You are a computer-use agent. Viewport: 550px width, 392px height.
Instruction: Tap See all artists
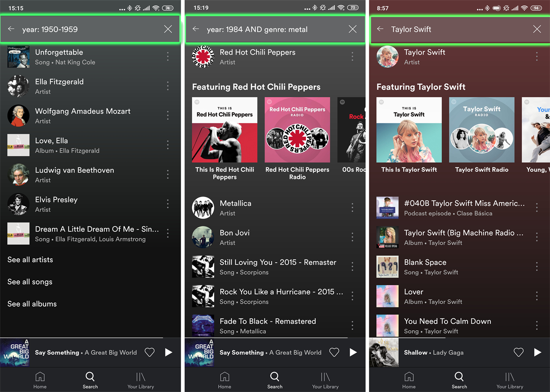point(30,260)
